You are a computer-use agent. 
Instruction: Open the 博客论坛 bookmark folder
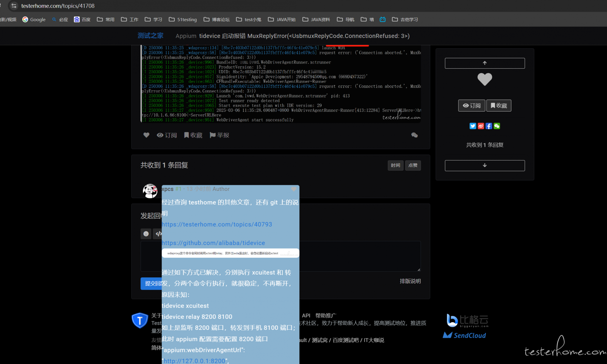[217, 19]
